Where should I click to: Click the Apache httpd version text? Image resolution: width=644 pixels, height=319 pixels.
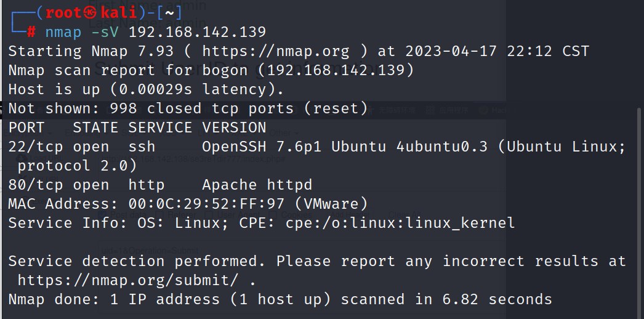pyautogui.click(x=257, y=185)
